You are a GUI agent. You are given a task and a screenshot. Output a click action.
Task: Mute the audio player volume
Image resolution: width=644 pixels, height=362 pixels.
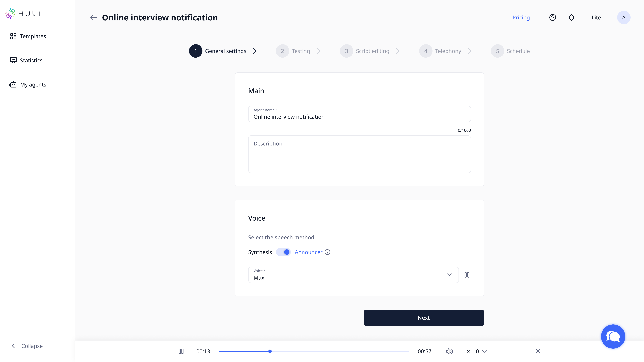pos(449,351)
